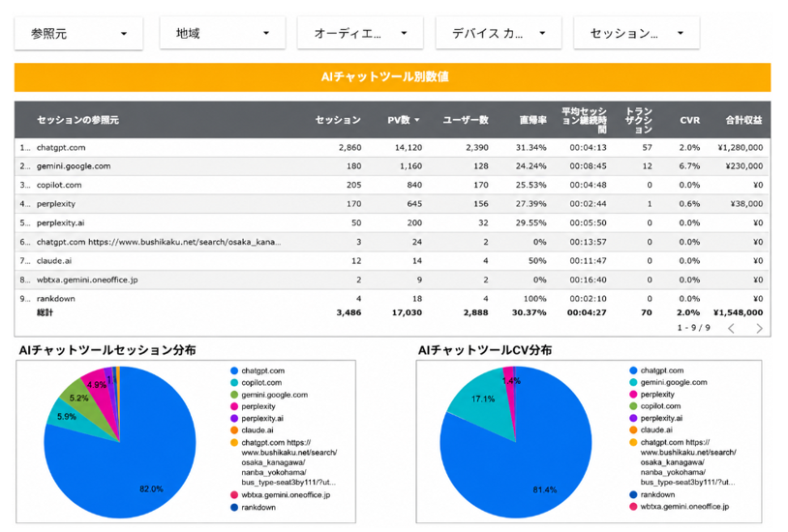Click perplexity legend dot in CV chart

pyautogui.click(x=633, y=395)
